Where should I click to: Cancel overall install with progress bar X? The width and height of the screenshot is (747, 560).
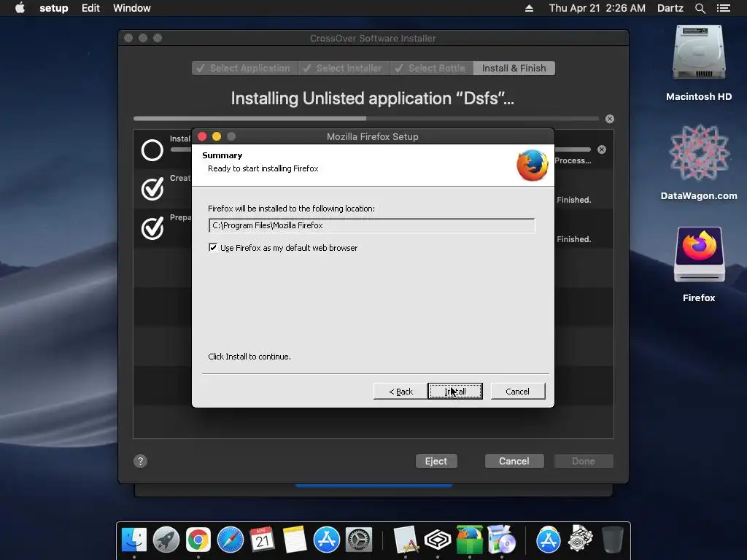pos(610,119)
